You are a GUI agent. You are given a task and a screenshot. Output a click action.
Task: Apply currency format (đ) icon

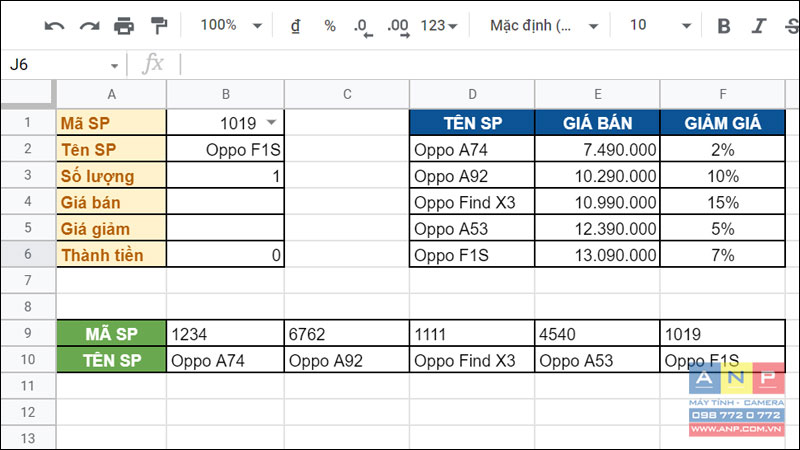point(295,26)
